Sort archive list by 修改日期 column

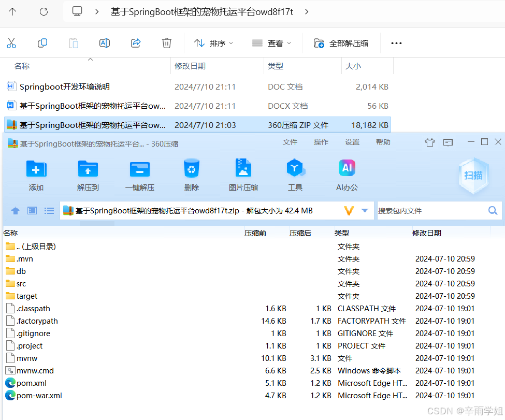click(x=426, y=233)
